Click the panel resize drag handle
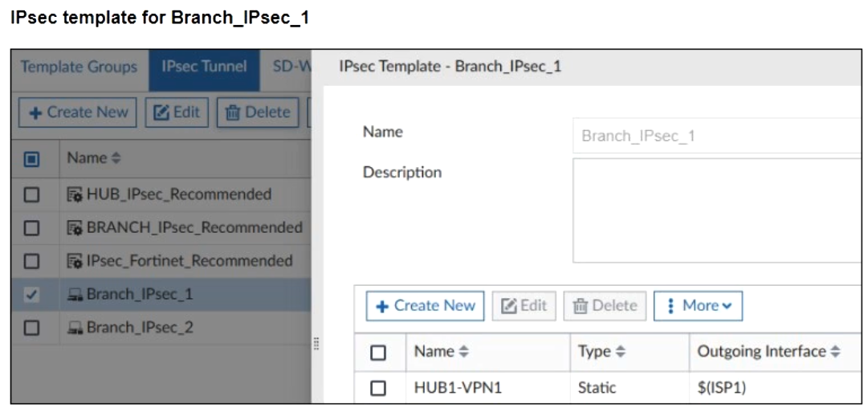868x416 pixels. tap(317, 344)
